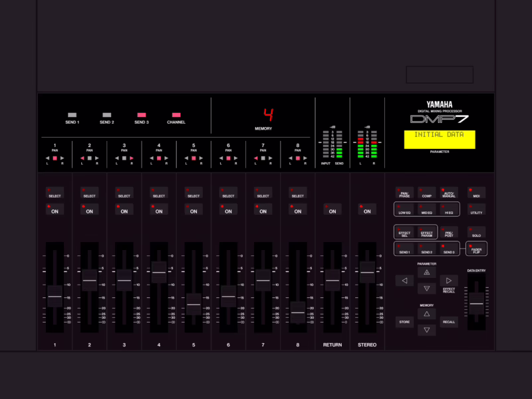Select channel 6 with SELECT button
The width and height of the screenshot is (532, 399).
228,192
